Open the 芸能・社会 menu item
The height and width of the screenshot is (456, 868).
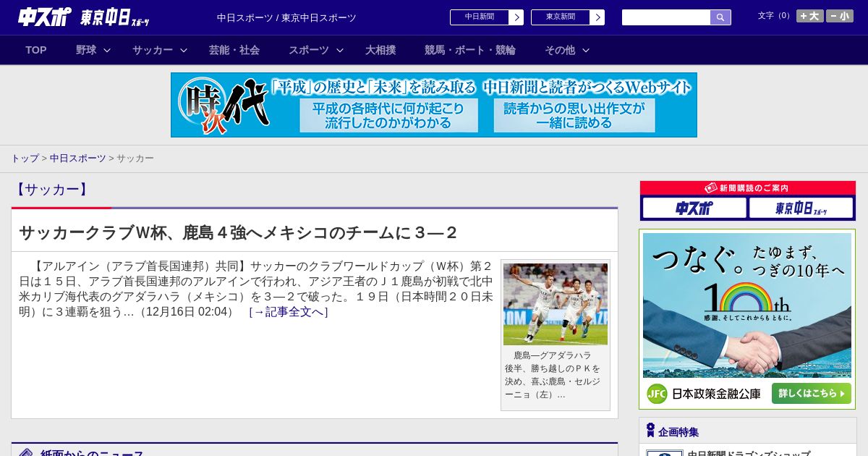pos(234,50)
